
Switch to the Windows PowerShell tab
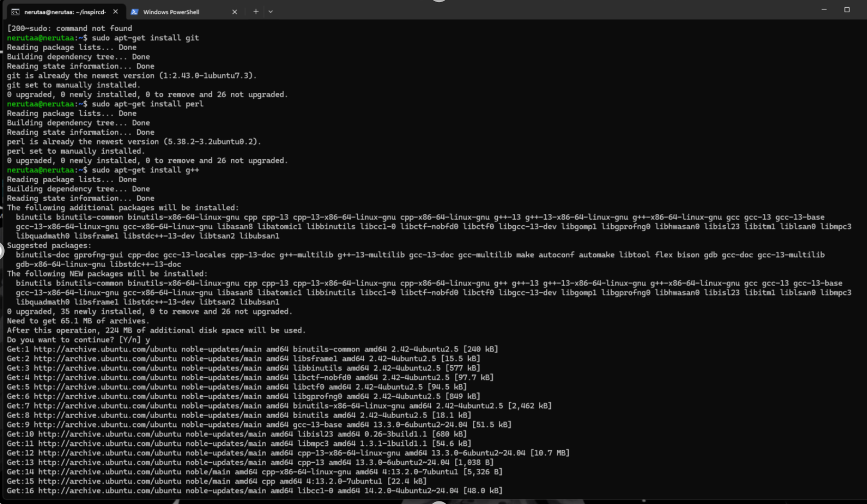171,12
